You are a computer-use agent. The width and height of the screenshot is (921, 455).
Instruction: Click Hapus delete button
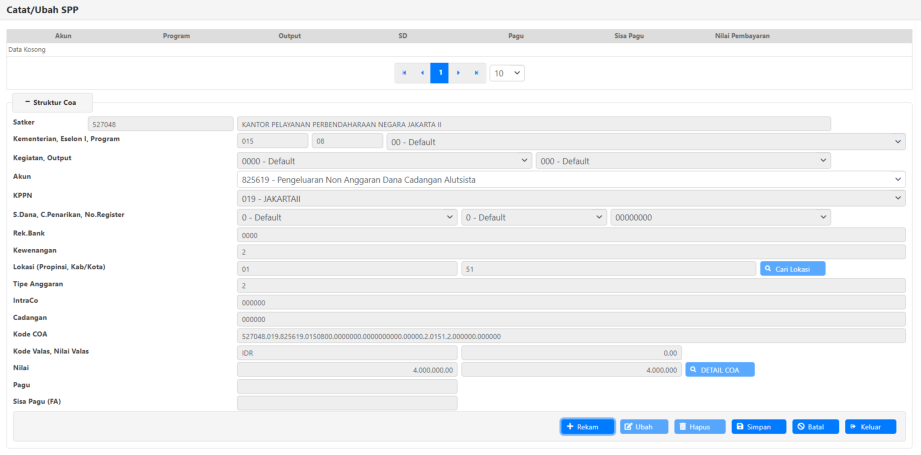click(x=699, y=427)
